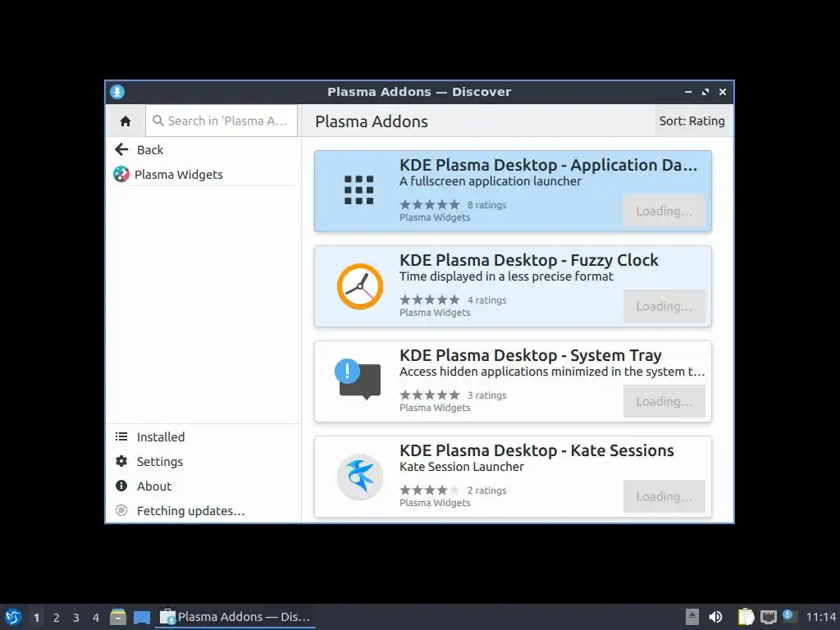Click Loading button on Application Dashboard card
The width and height of the screenshot is (840, 630).
tap(664, 211)
